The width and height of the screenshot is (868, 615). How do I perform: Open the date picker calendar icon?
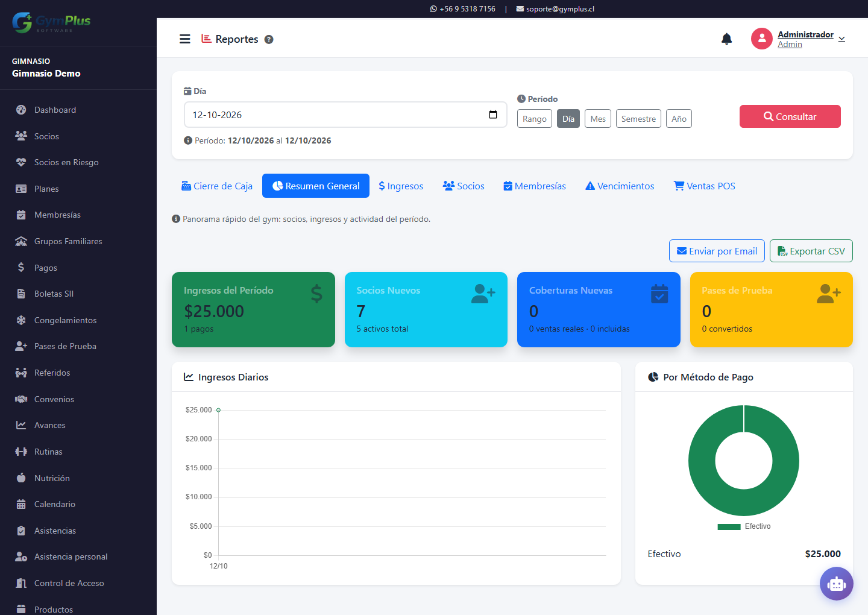493,115
